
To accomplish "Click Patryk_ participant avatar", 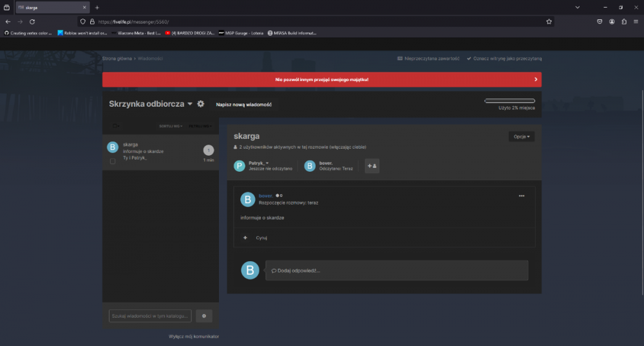I will coord(240,166).
